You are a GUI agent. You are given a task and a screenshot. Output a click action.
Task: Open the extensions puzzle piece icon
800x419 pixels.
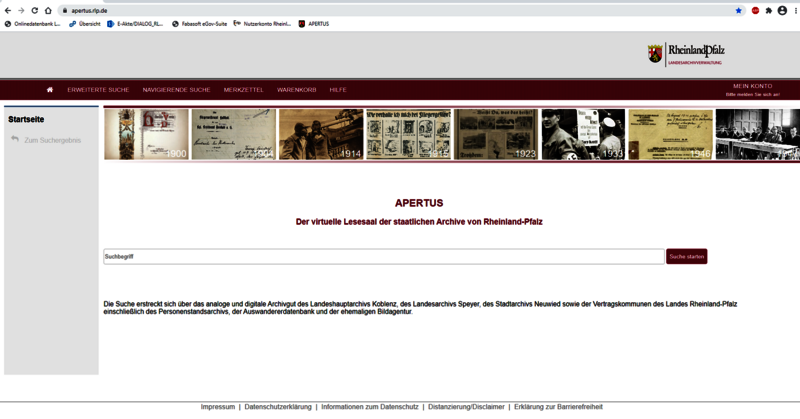click(x=768, y=10)
